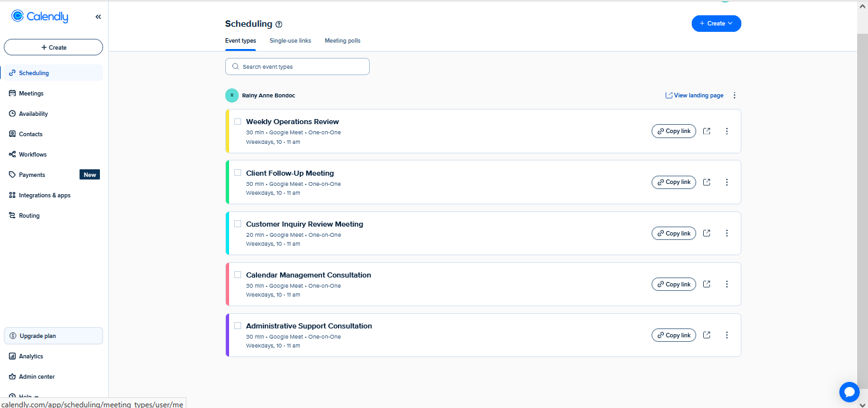The image size is (868, 408).
Task: Open the Customer Inquiry Review Meeting title
Action: [x=305, y=224]
